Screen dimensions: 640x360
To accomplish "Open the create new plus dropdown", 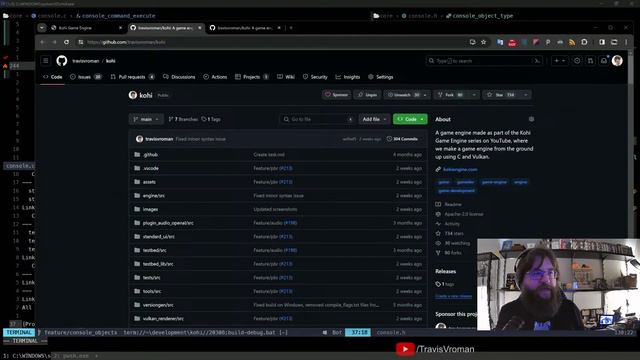I will (559, 61).
